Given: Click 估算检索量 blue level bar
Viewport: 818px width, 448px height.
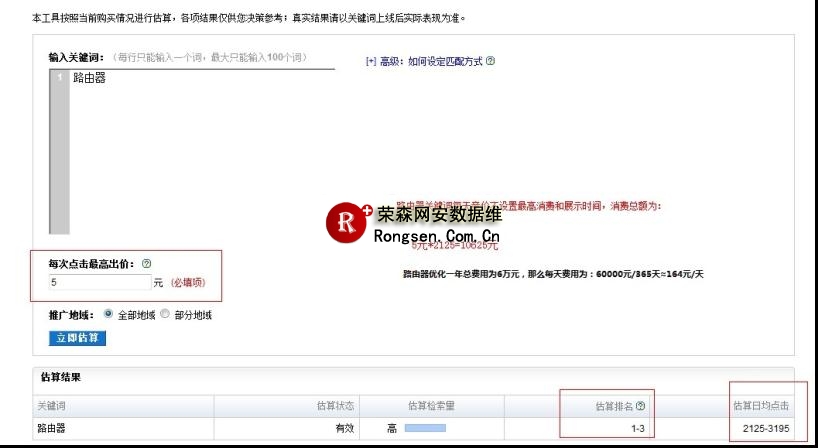Looking at the screenshot, I should pos(424,428).
